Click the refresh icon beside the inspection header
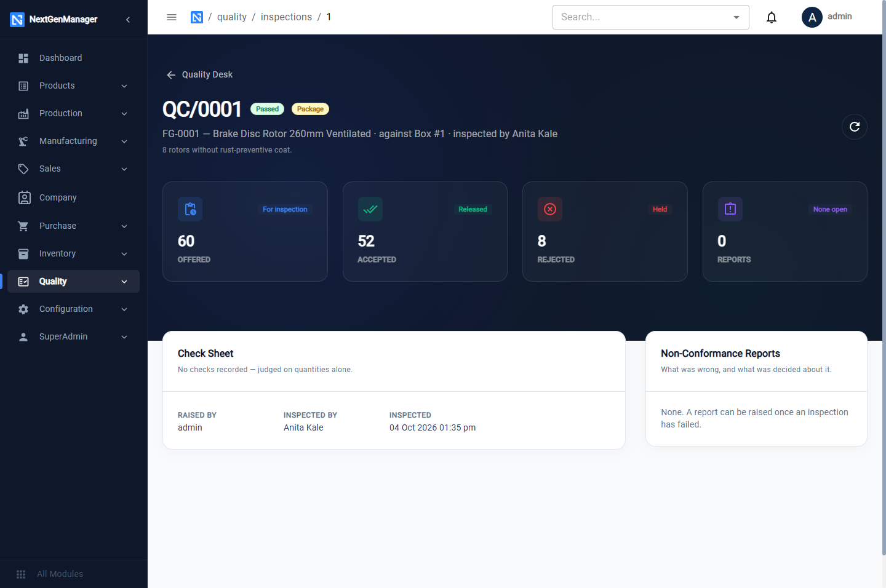886x588 pixels. [855, 127]
